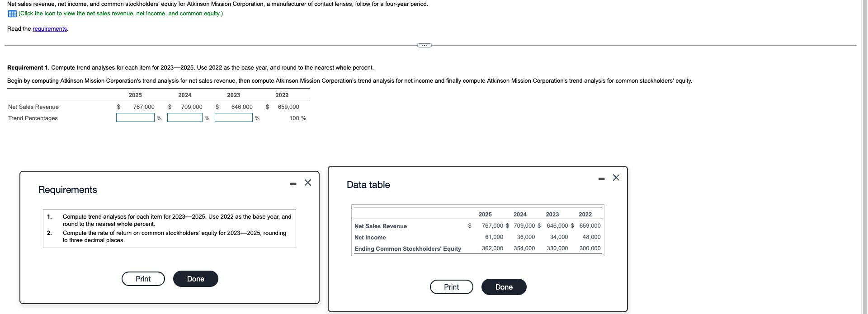Click the Requirements dialog title
This screenshot has height=314, width=868.
coord(68,190)
